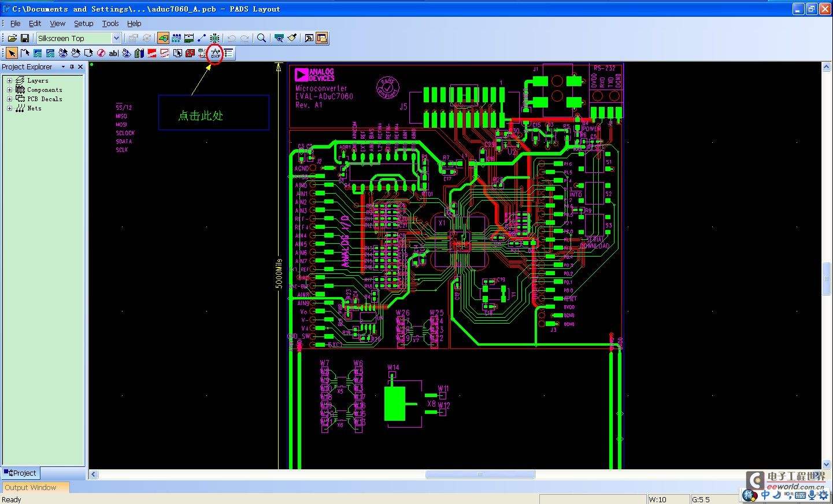Redraw the screen with the brush icon

tap(292, 38)
